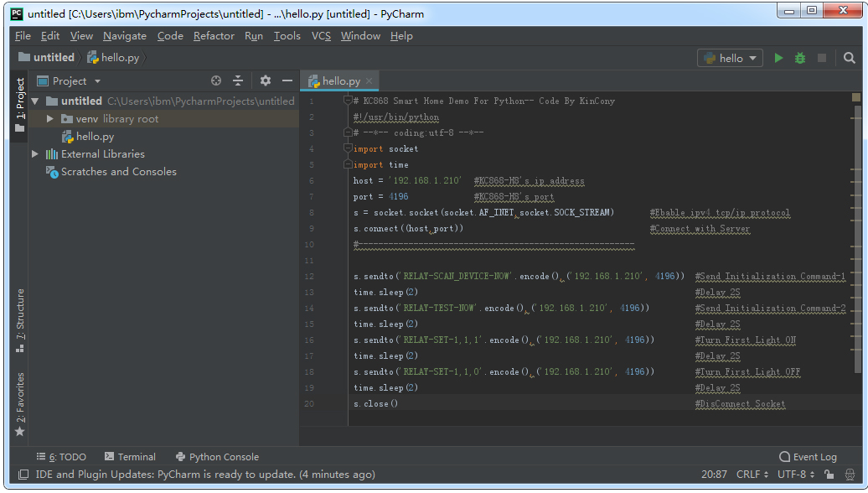Run the hello configuration with green play button
The width and height of the screenshot is (868, 493).
(x=778, y=58)
